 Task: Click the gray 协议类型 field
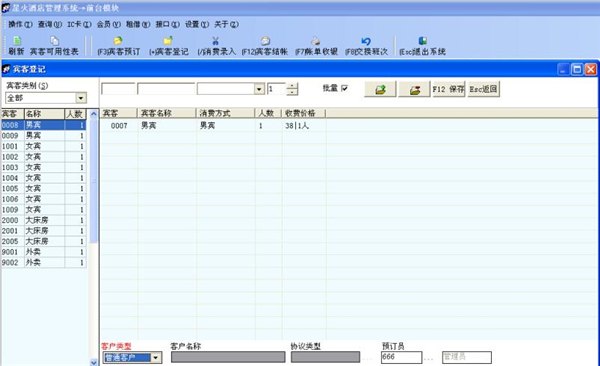[x=325, y=357]
